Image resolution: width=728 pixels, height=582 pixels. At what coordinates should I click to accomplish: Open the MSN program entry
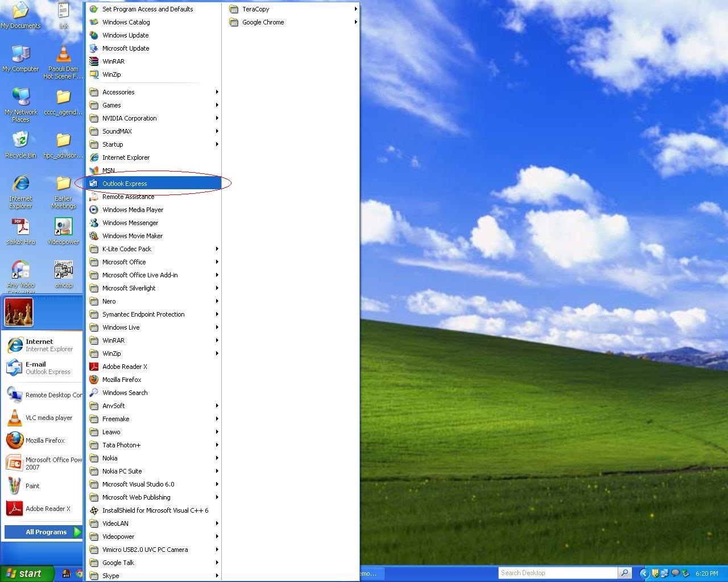pos(154,171)
